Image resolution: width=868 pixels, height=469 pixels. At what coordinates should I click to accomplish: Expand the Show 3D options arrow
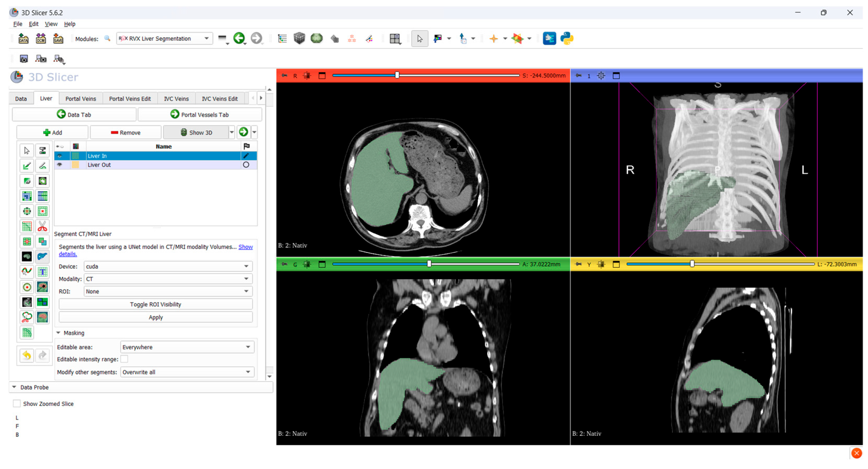232,132
